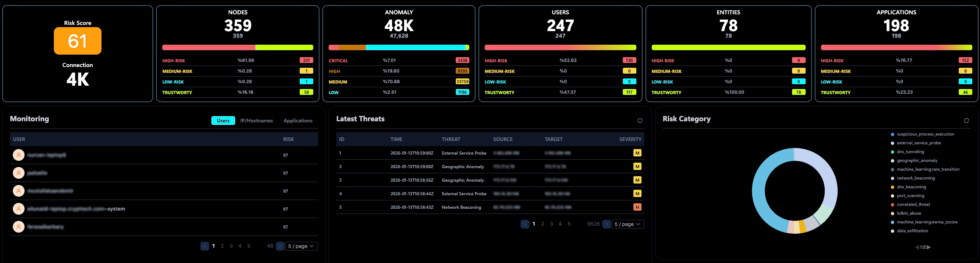This screenshot has height=263, width=980.
Task: Toggle external_service_probe legend entry
Action: [x=916, y=143]
